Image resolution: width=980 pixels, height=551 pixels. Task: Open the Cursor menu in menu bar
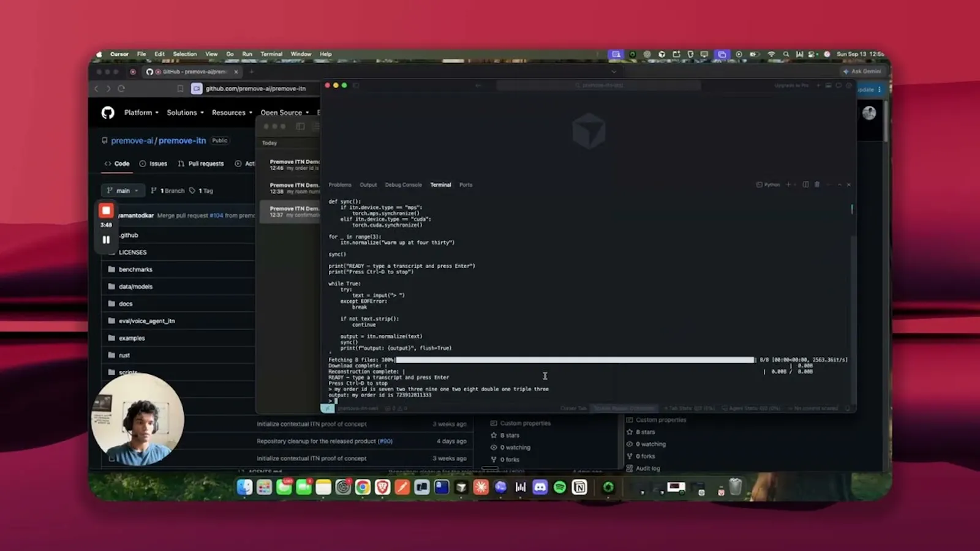[x=119, y=54]
